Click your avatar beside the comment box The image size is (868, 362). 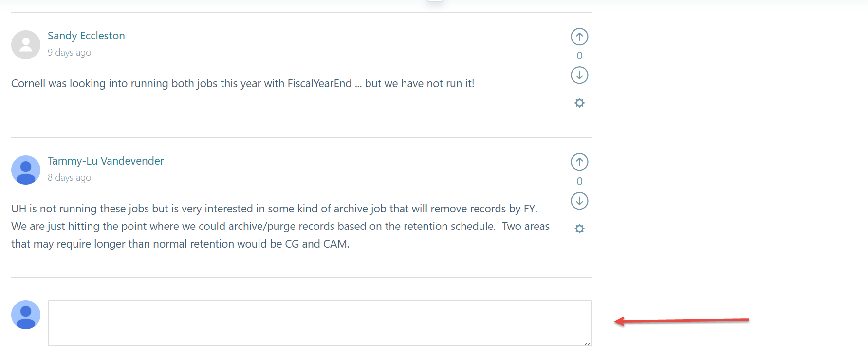pos(26,315)
